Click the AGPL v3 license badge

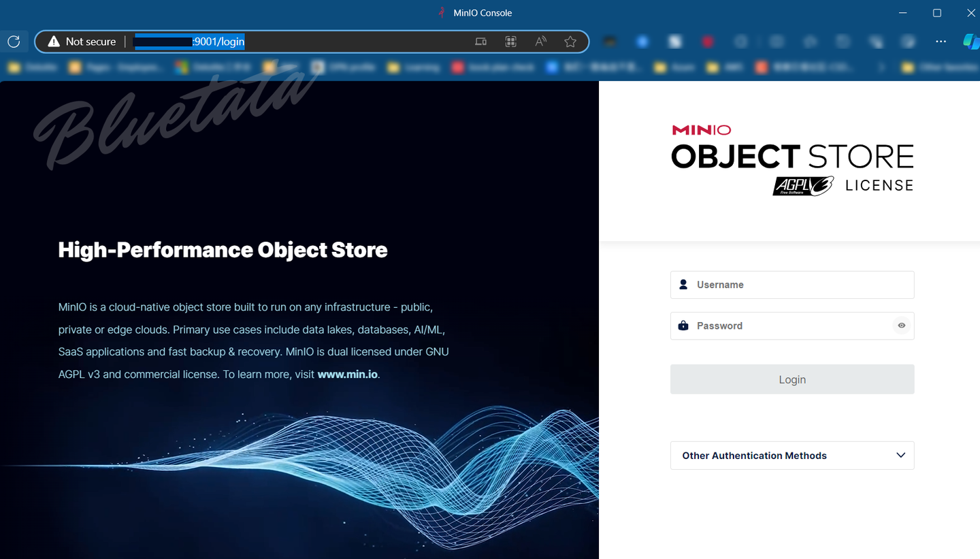[803, 186]
